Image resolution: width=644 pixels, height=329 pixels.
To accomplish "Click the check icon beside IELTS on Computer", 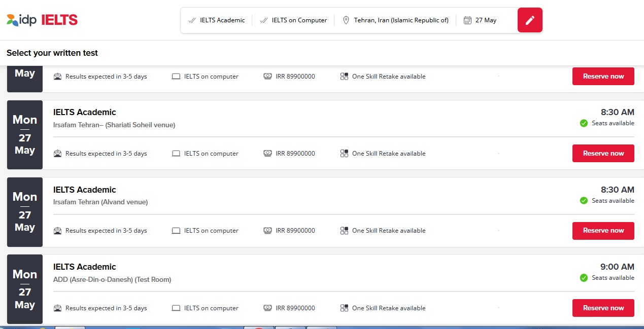I will (x=264, y=20).
